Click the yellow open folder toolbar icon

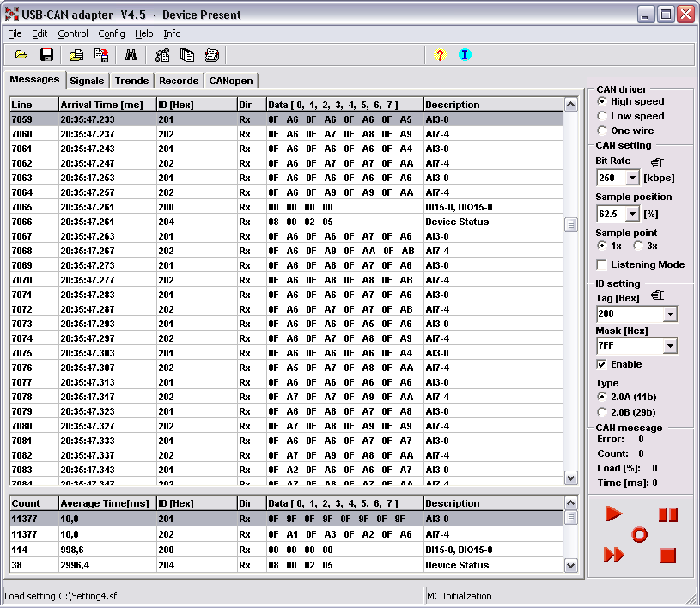coord(21,55)
